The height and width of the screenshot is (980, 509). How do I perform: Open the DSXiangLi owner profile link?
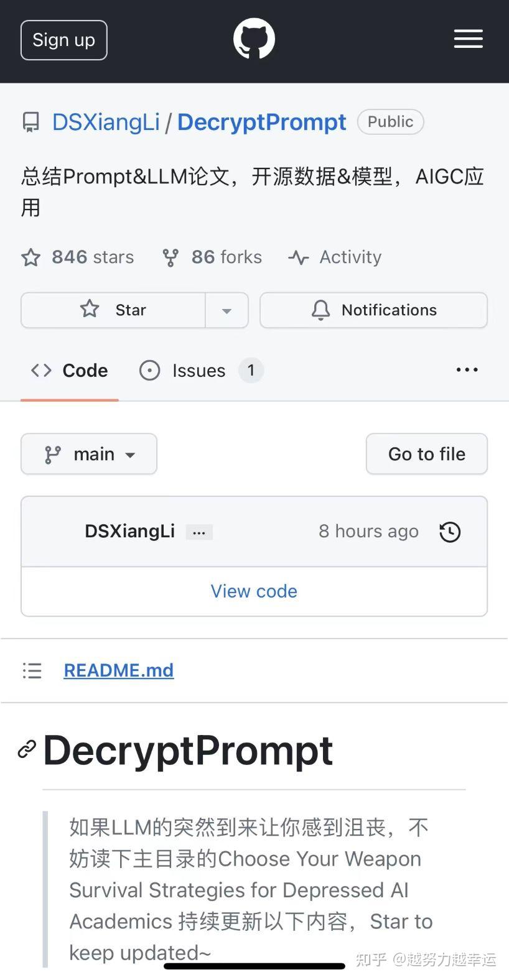[106, 122]
